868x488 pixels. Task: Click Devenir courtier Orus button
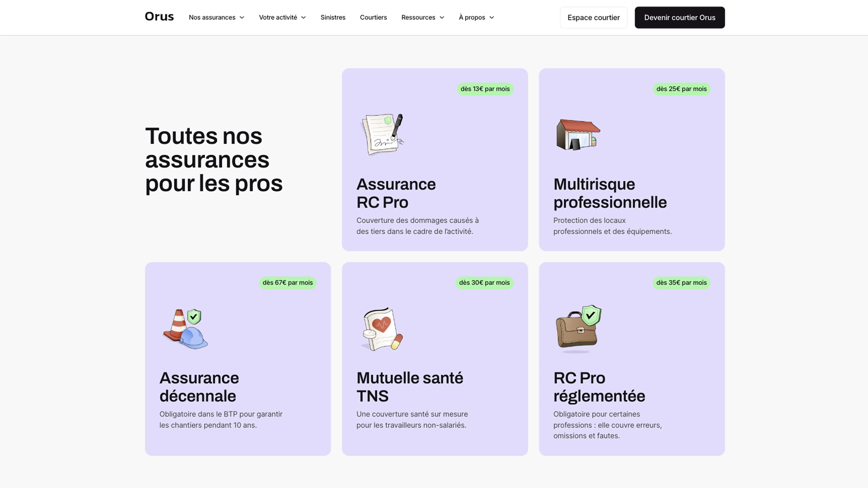coord(679,17)
